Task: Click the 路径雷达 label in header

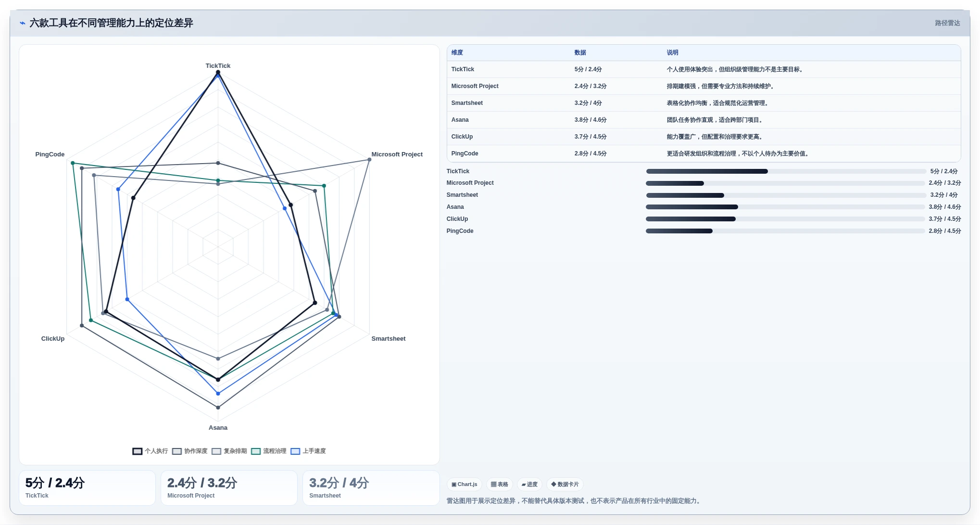Action: point(947,23)
